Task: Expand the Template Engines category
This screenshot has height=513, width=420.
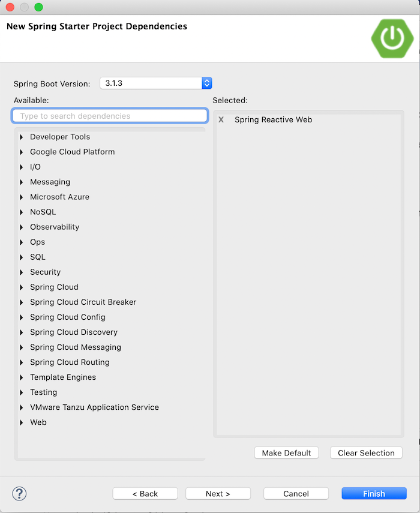Action: pos(23,377)
